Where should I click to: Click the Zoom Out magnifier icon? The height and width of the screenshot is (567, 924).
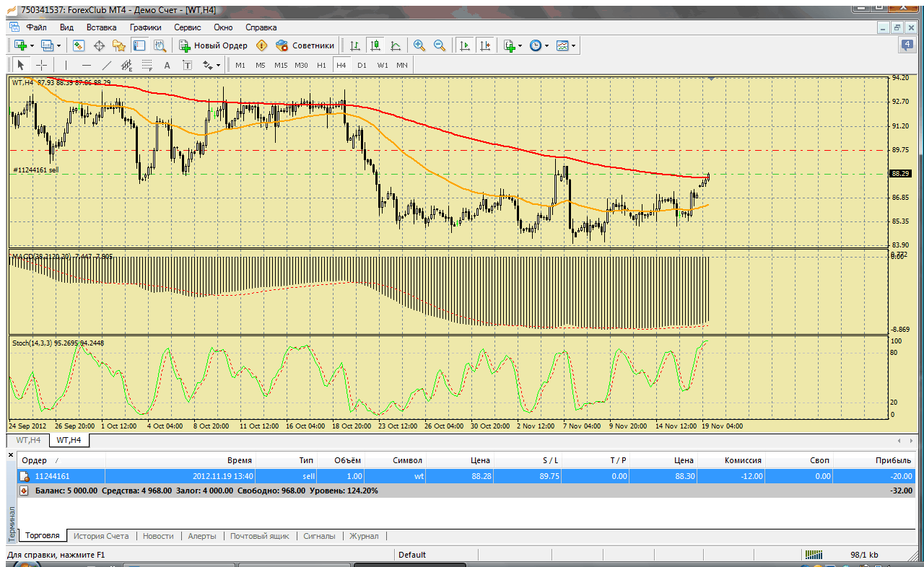tap(439, 45)
